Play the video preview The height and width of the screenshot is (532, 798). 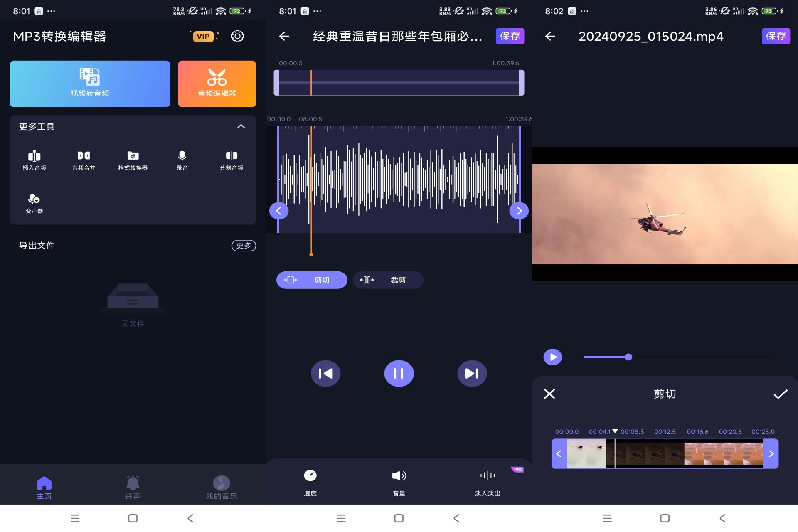(x=553, y=357)
